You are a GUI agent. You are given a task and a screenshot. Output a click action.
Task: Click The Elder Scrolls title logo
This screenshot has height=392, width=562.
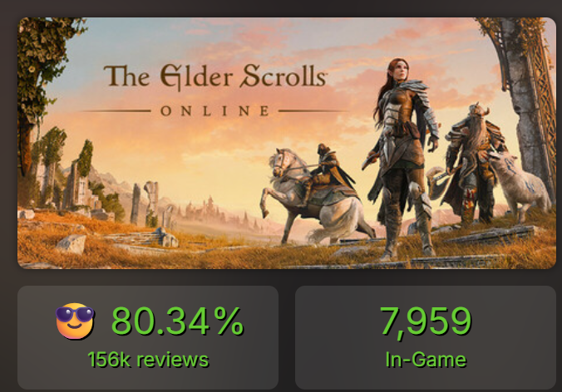click(x=214, y=78)
